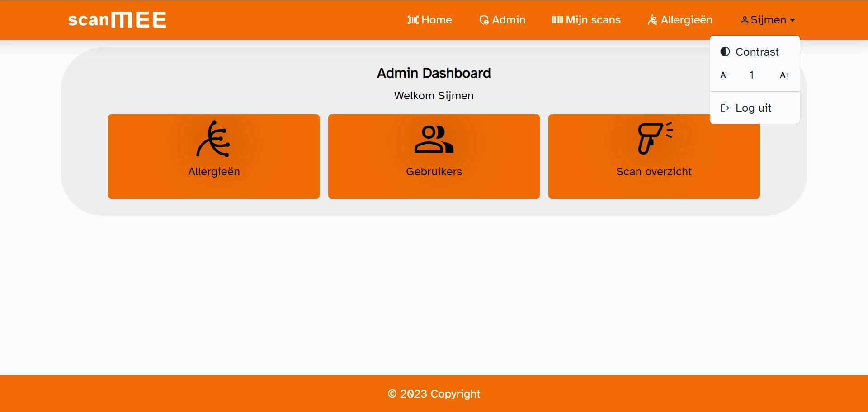Click the Scan overzicht barcode scanner icon
The height and width of the screenshot is (412, 868).
coord(653,138)
